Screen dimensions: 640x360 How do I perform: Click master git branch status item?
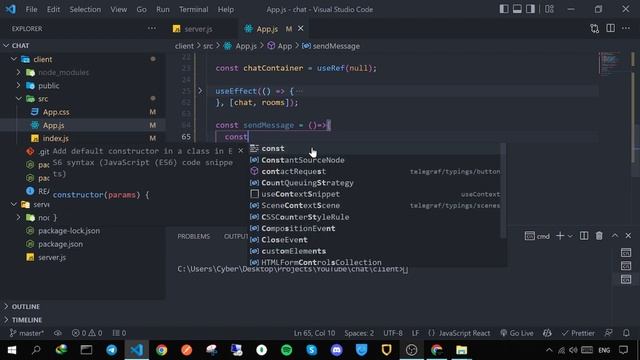point(27,333)
